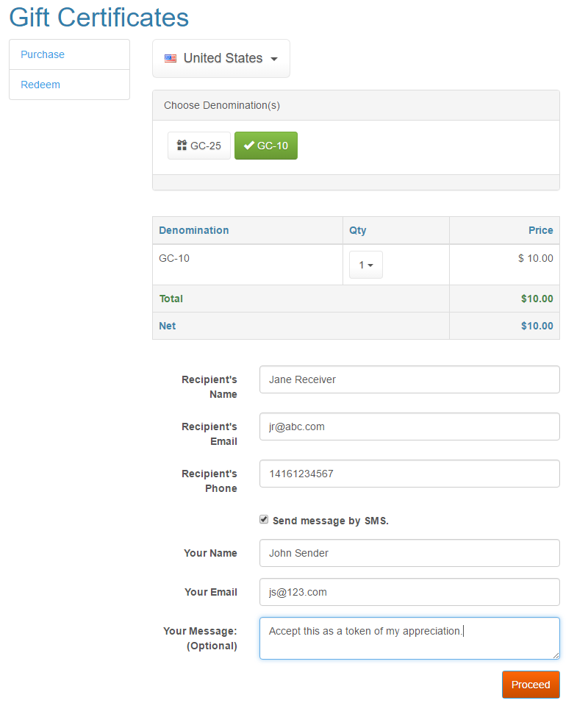Focus the Your Email input box
The width and height of the screenshot is (588, 703).
coord(409,592)
